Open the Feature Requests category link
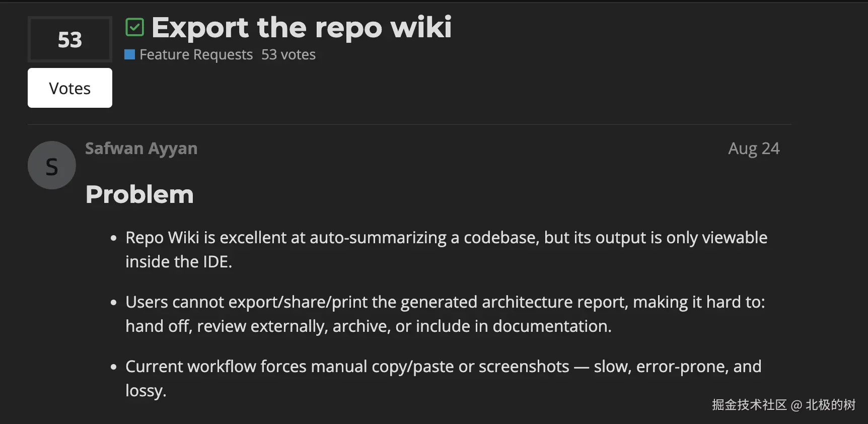The height and width of the screenshot is (424, 868). 196,54
